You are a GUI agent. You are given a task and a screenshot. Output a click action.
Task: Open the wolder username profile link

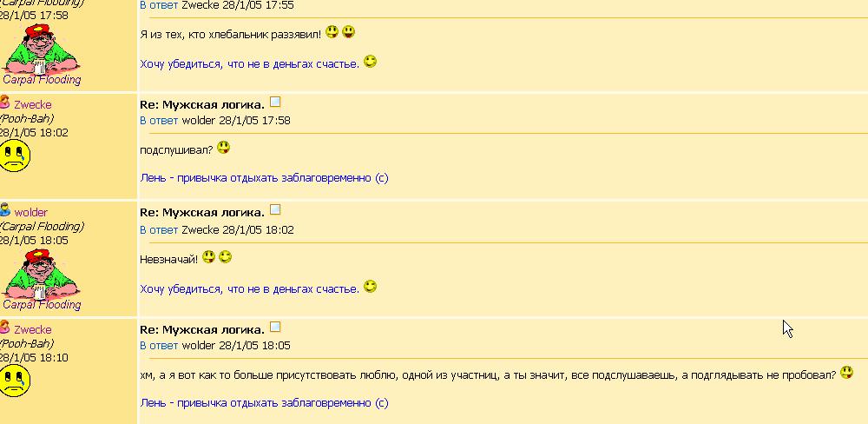coord(31,212)
